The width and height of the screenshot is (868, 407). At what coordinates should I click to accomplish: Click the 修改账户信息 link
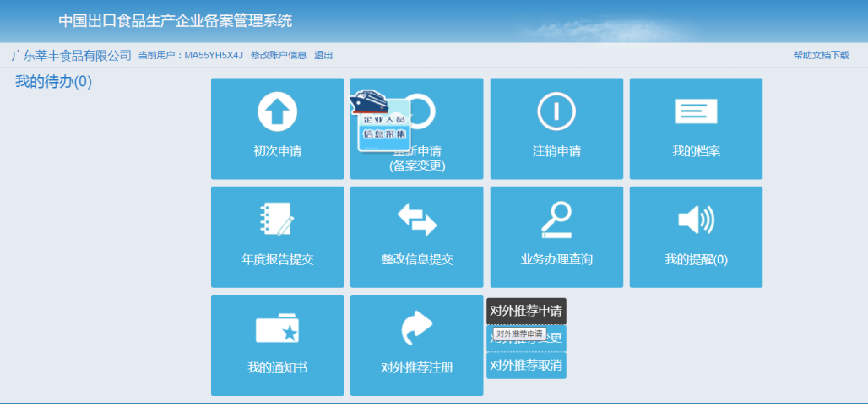coord(278,56)
